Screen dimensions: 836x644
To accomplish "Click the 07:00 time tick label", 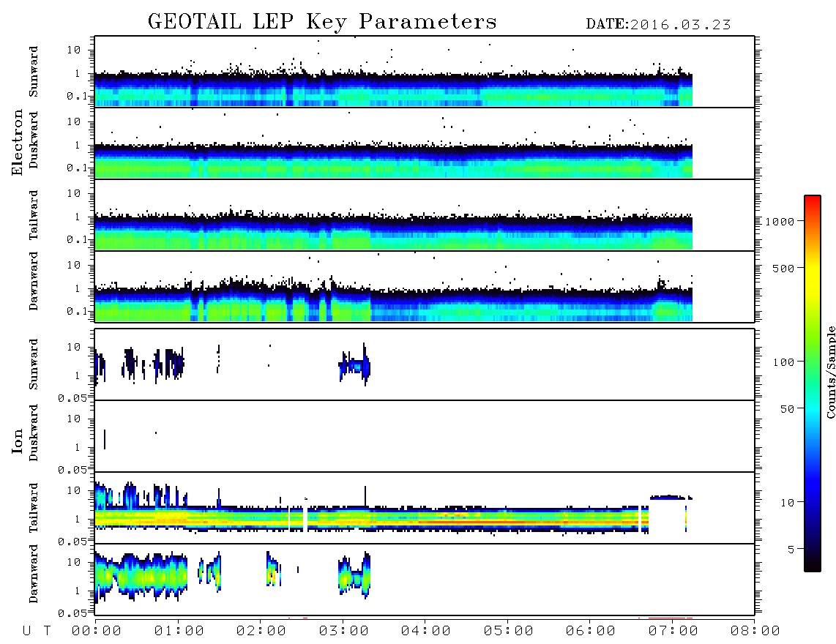I will click(x=673, y=632).
